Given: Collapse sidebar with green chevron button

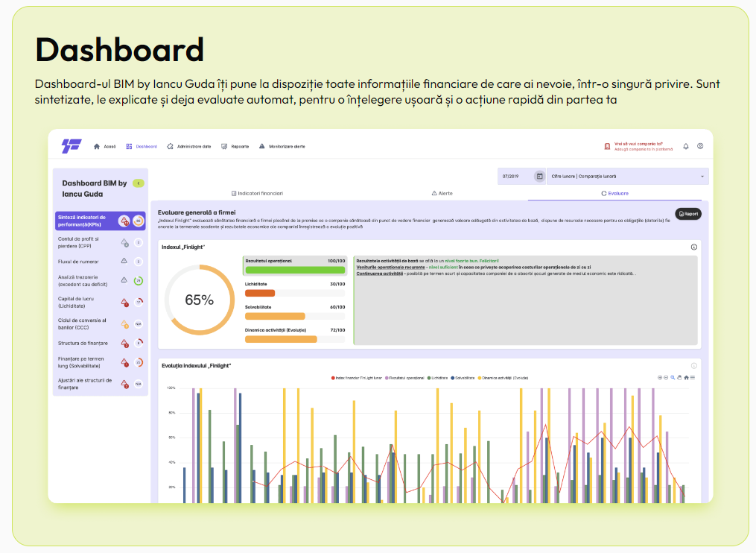Looking at the screenshot, I should 139,183.
